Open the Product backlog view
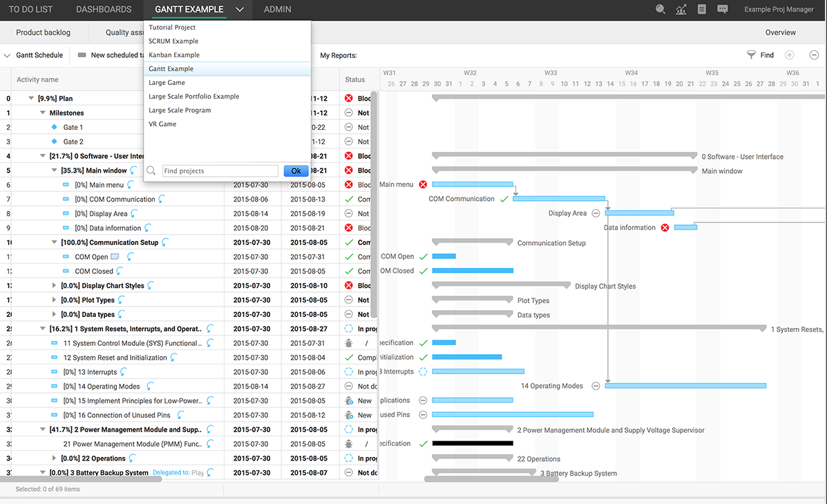827x504 pixels. point(44,32)
